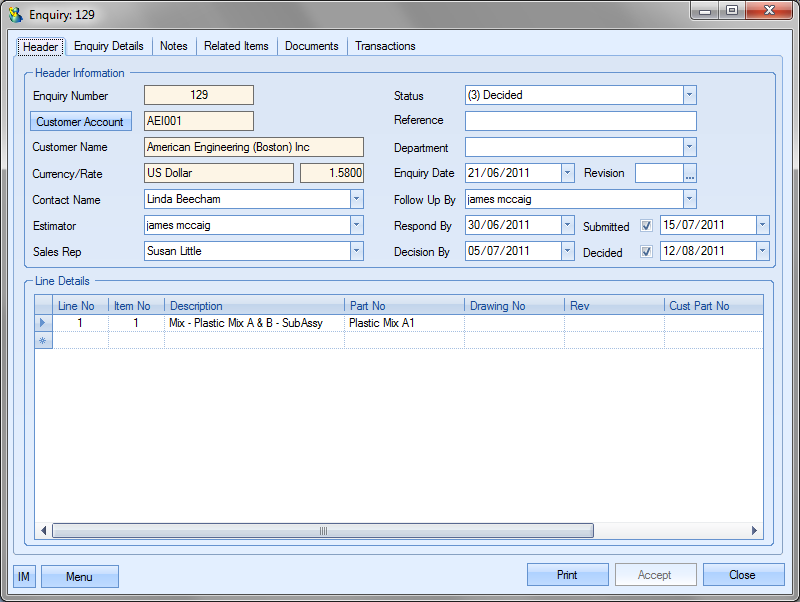Switch to the Enquiry Details tab
Viewport: 800px width, 602px height.
tap(108, 46)
